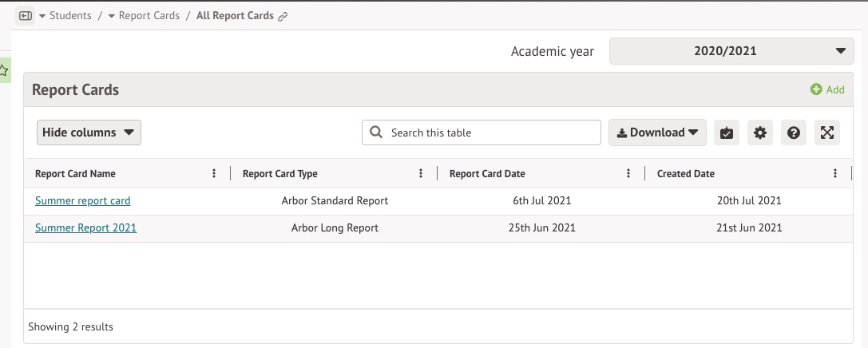
Task: Open the Report Cards breadcrumb menu
Action: (144, 16)
